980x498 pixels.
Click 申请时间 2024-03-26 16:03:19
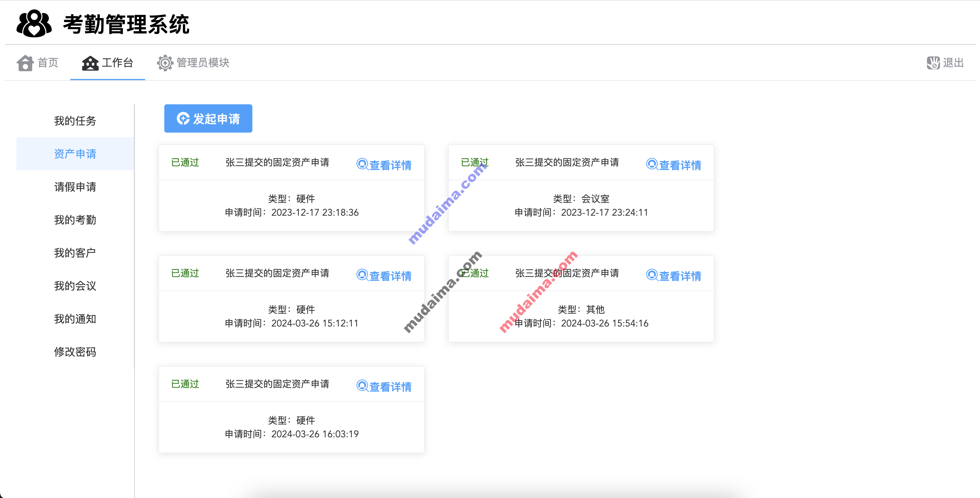pyautogui.click(x=292, y=434)
